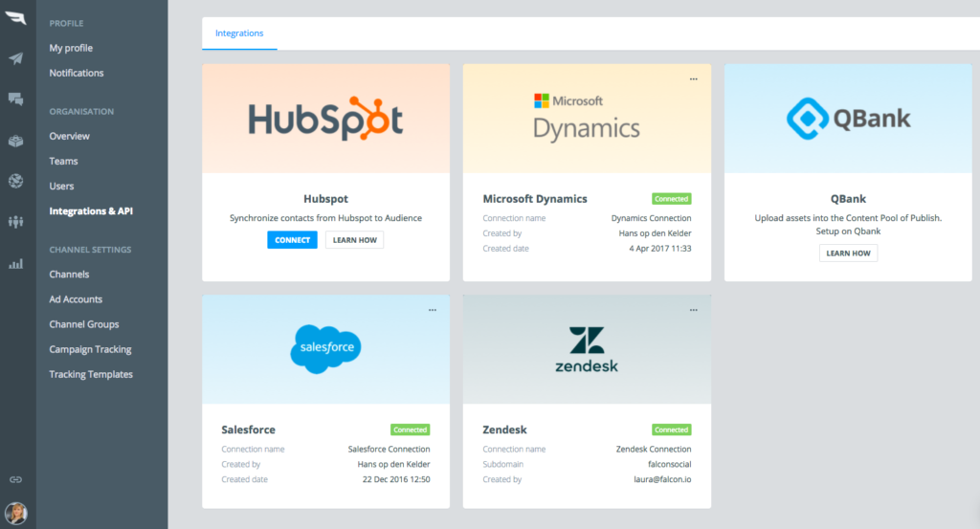
Task: Open Tracking Templates settings
Action: click(91, 374)
